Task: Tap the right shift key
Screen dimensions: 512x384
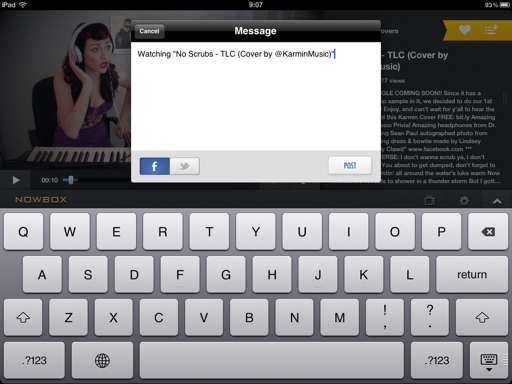Action: [482, 317]
